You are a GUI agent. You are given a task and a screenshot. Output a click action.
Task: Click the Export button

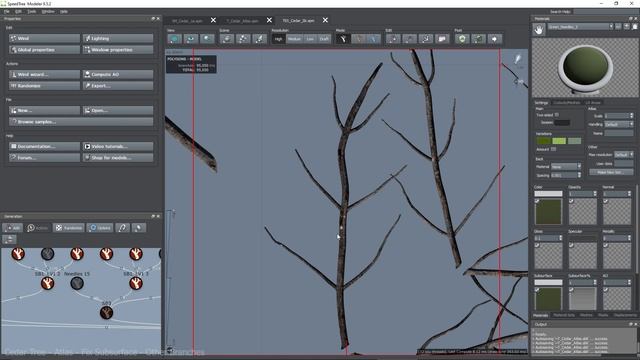(118, 86)
